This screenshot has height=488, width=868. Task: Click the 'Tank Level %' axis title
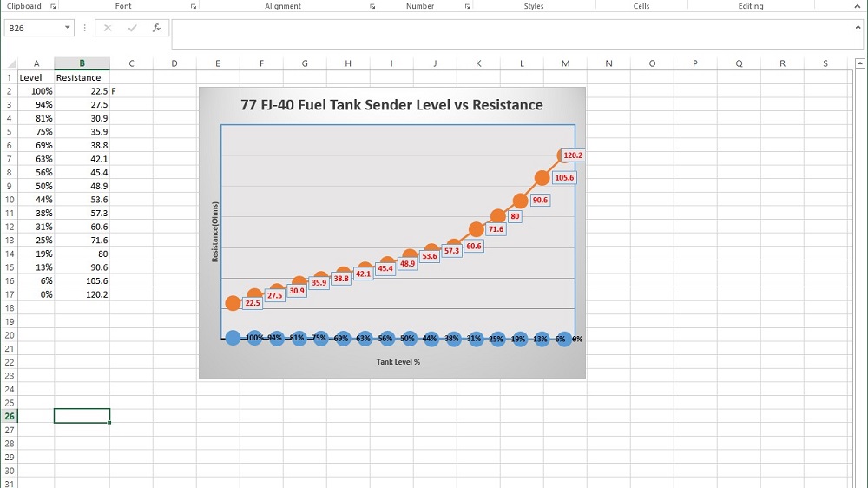click(398, 362)
